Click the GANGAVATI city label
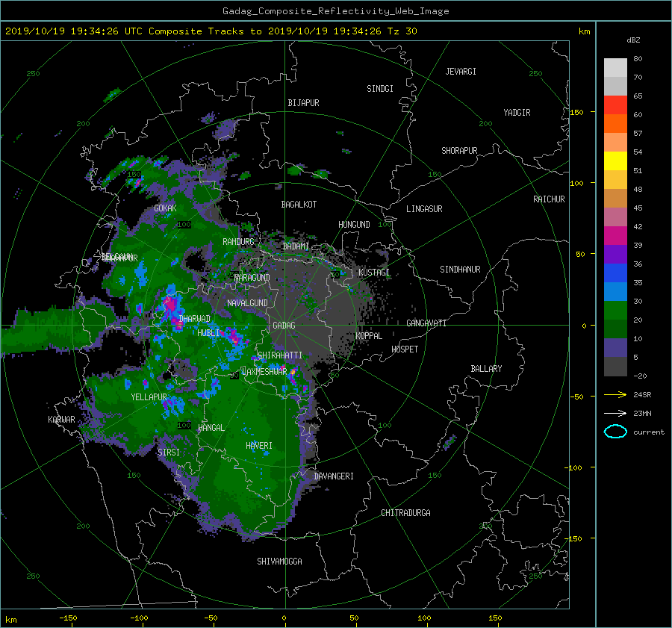Image resolution: width=672 pixels, height=628 pixels. pyautogui.click(x=426, y=323)
